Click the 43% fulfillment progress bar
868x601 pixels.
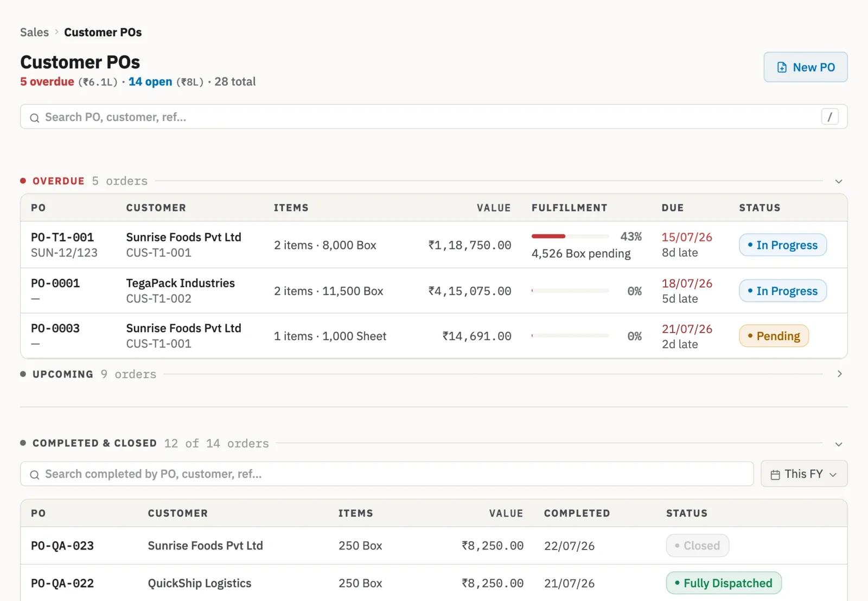pyautogui.click(x=570, y=236)
